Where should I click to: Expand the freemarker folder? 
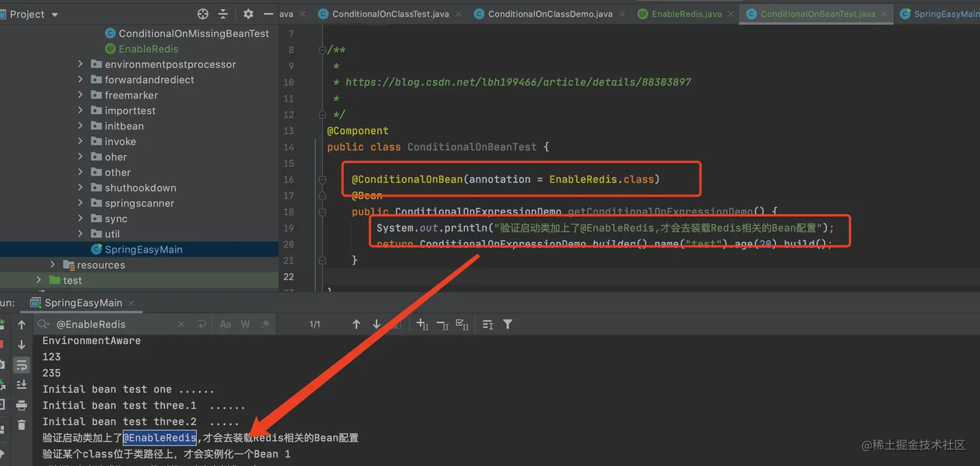pyautogui.click(x=80, y=95)
